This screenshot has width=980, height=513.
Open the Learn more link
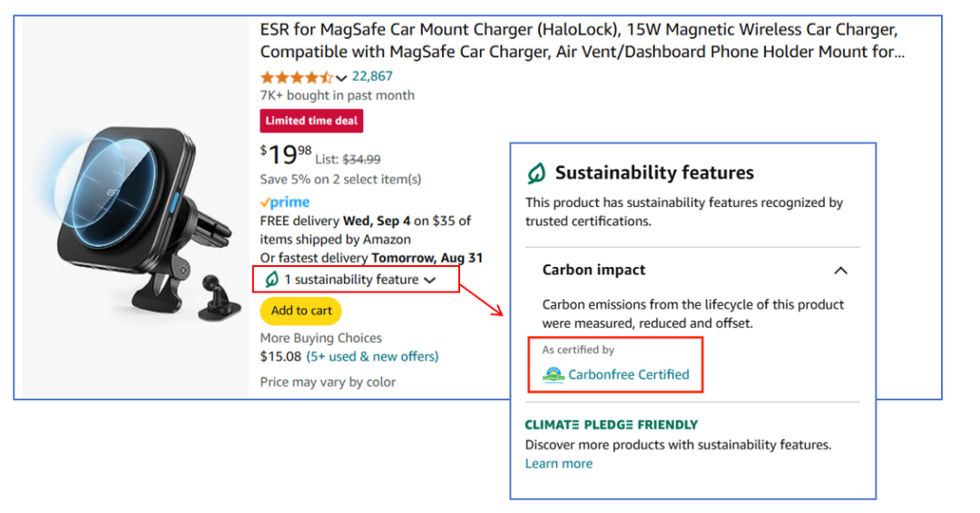tap(558, 463)
